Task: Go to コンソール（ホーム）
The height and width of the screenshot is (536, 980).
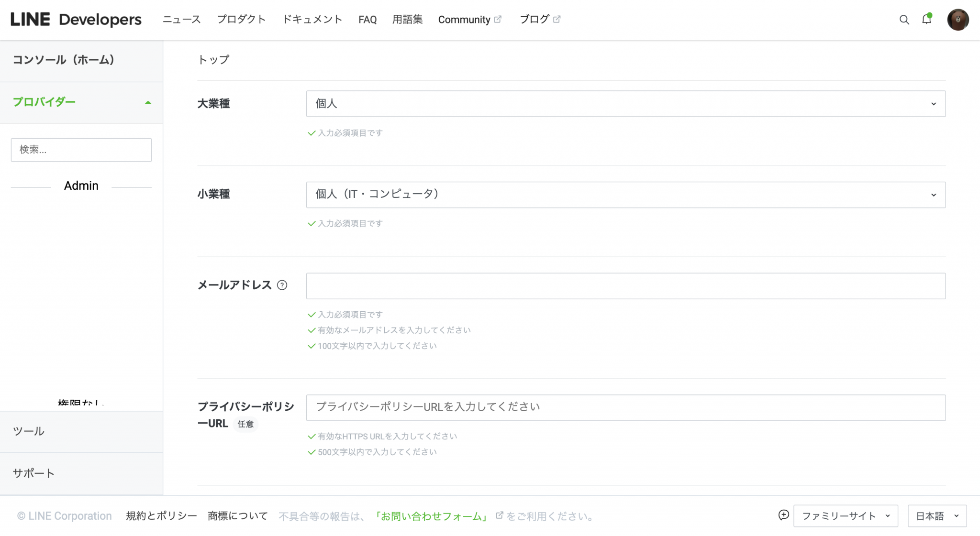Action: [x=63, y=61]
